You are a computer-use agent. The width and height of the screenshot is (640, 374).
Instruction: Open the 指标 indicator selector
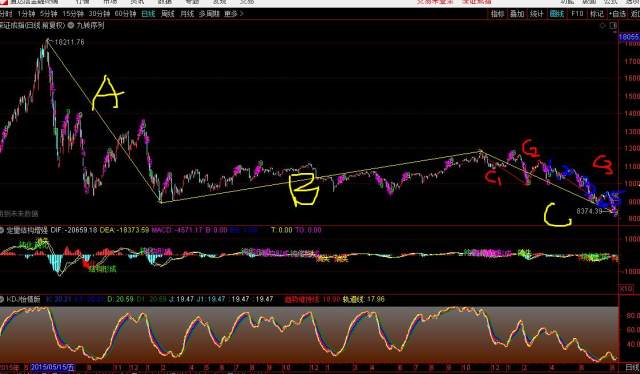[x=497, y=14]
